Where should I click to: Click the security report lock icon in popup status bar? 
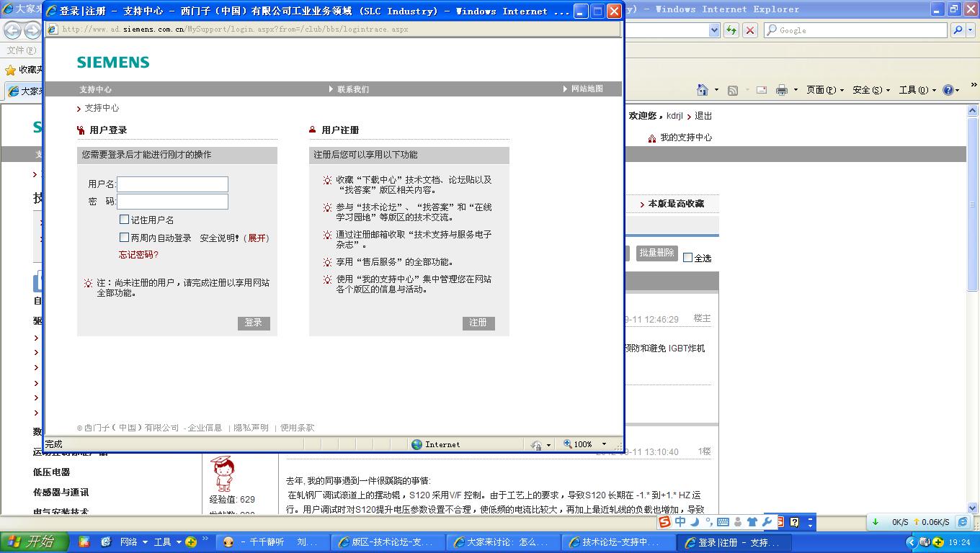[535, 445]
